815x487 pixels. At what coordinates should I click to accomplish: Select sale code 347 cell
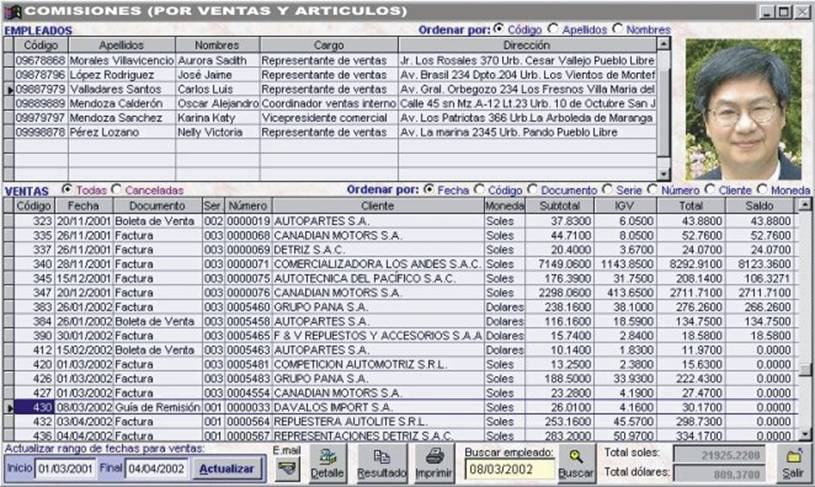(x=34, y=293)
